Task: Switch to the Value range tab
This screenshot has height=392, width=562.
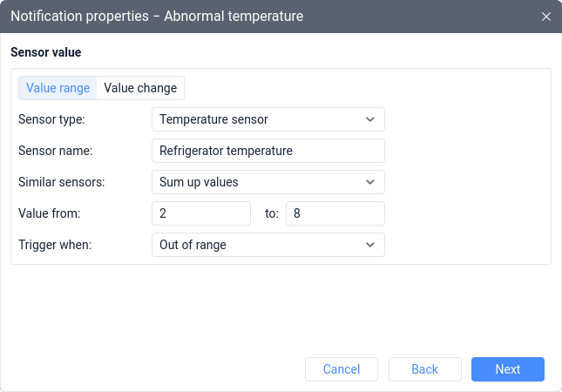Action: point(58,88)
